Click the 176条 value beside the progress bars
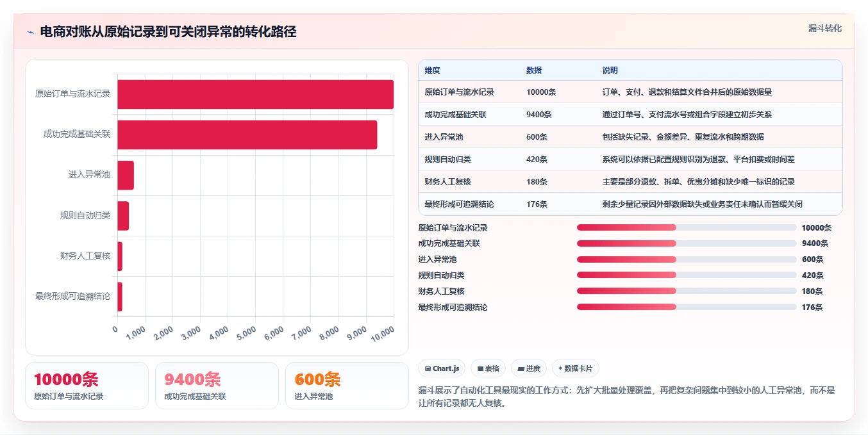Image resolution: width=868 pixels, height=435 pixels. point(813,307)
